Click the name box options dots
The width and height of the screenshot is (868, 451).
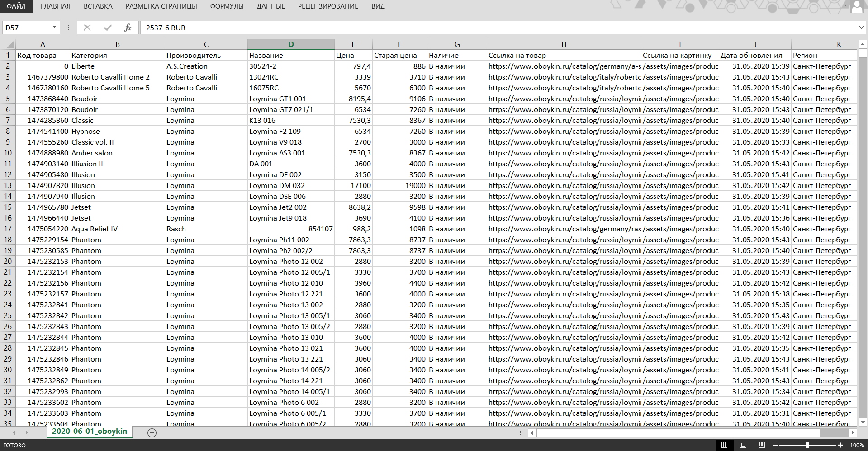point(68,28)
